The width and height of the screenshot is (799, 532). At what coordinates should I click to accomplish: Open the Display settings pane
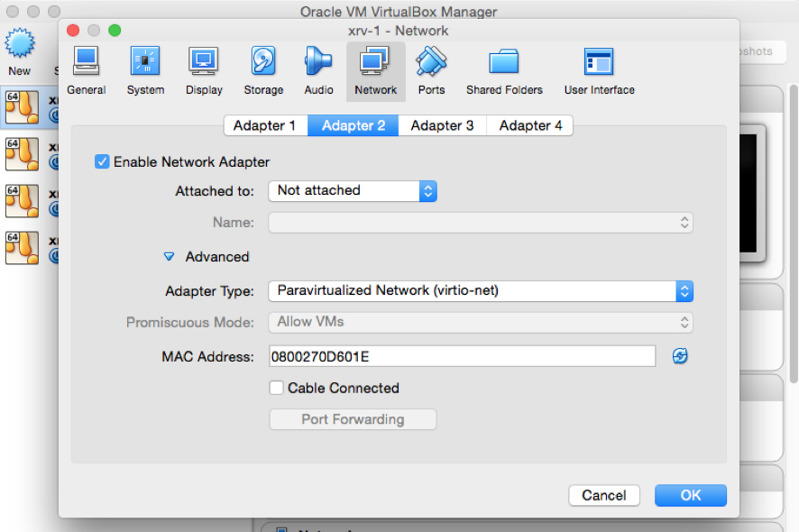pos(204,71)
